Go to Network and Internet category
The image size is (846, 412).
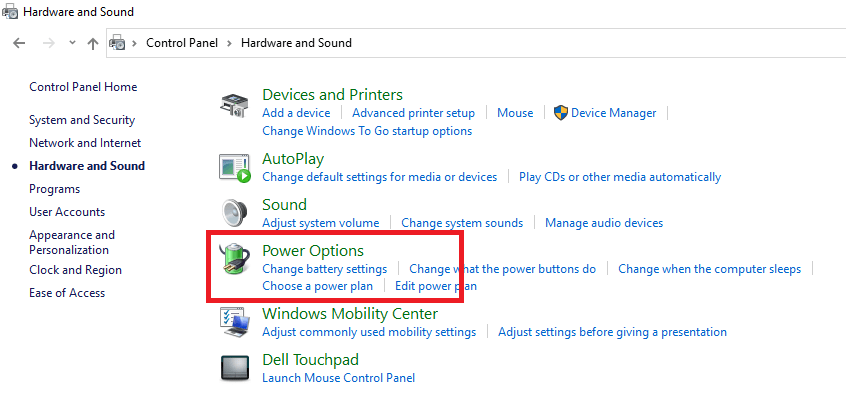[x=85, y=143]
